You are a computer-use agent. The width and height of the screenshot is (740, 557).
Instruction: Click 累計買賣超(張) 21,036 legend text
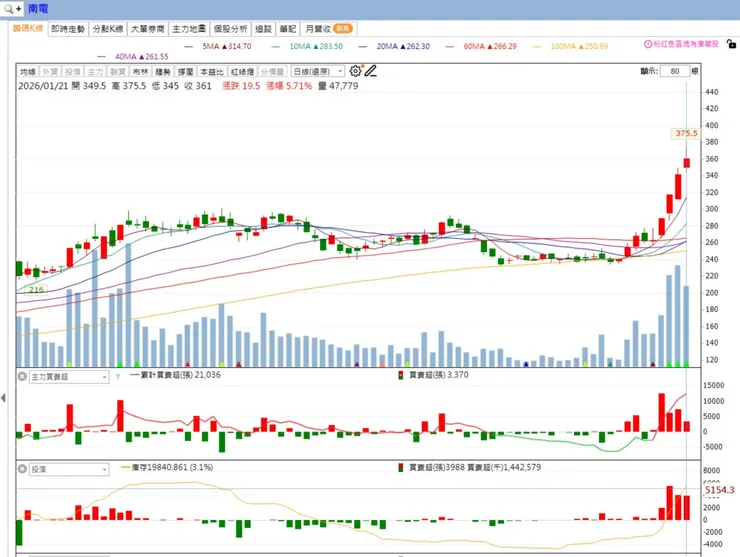(x=181, y=375)
